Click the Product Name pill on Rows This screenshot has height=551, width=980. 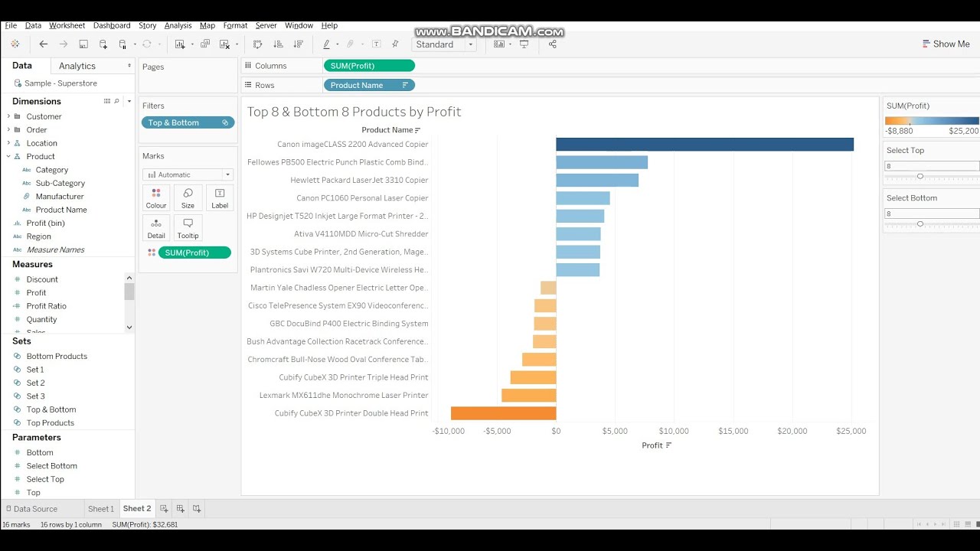(x=369, y=85)
